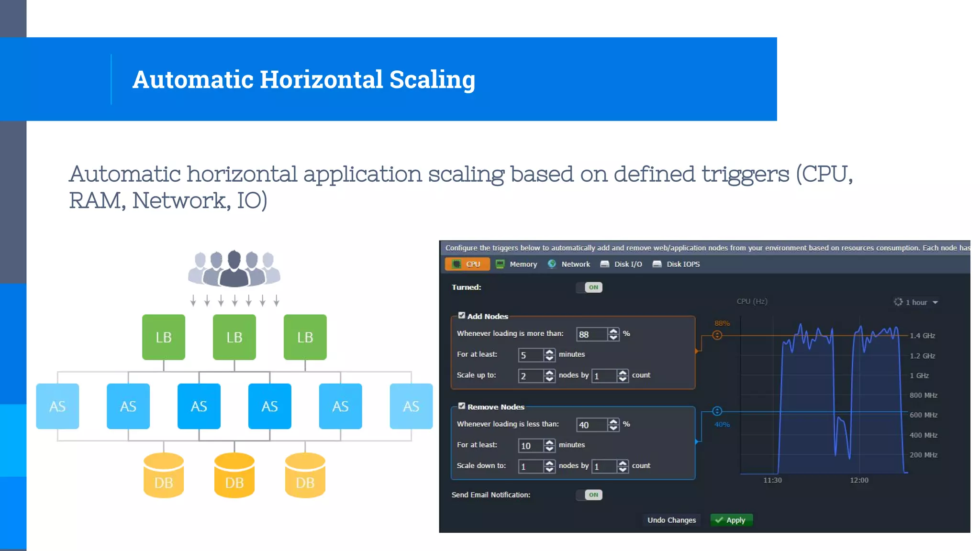Uncheck the Remove Nodes checkbox
Viewport: 980px width, 551px height.
click(x=461, y=406)
